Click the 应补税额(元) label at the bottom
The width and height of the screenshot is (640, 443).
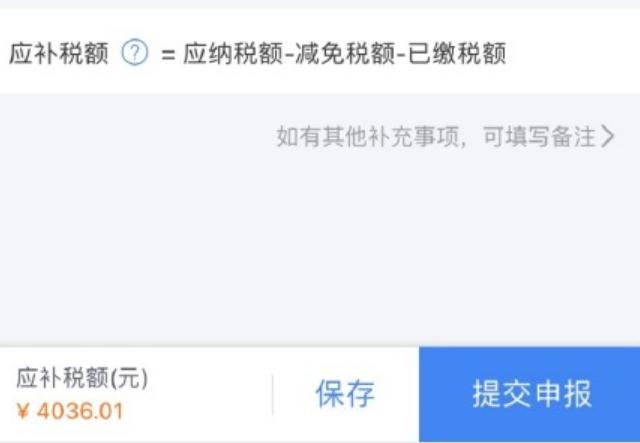coord(82,378)
